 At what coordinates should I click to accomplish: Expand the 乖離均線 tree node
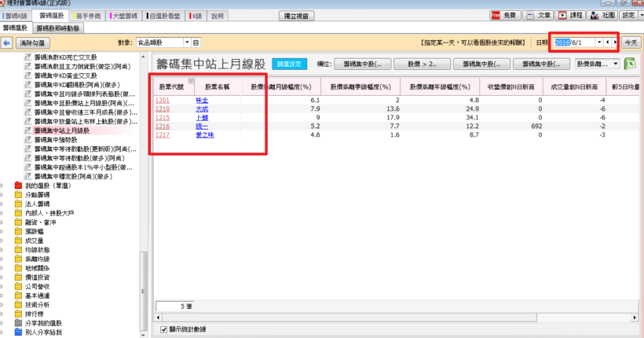tap(2, 259)
